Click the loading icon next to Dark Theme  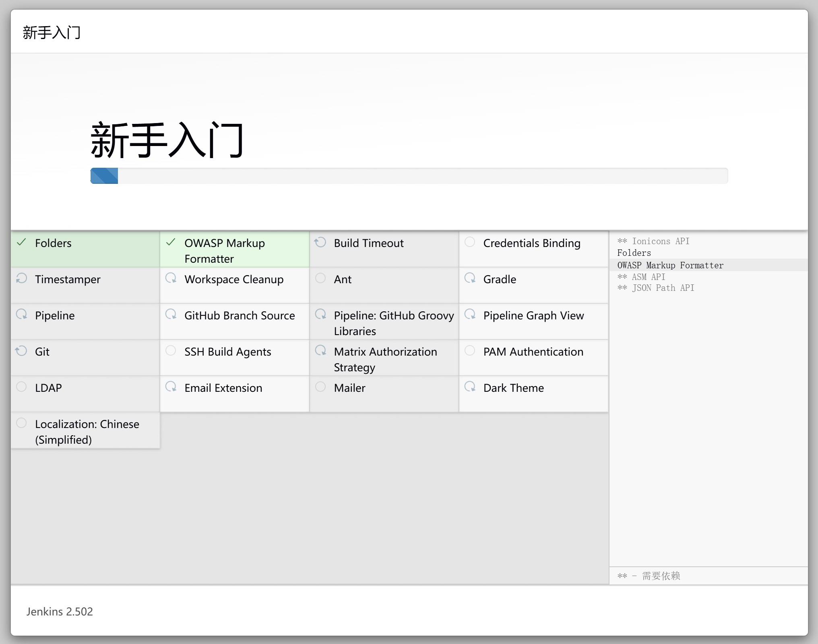[x=470, y=387]
